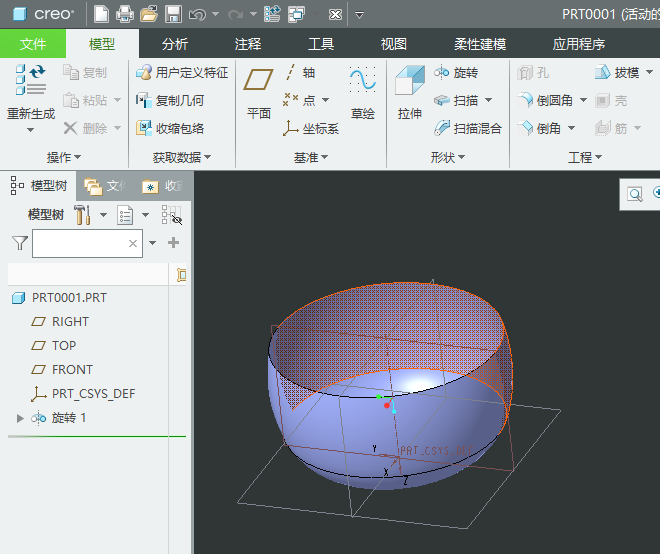The width and height of the screenshot is (660, 554).
Task: Click the Save icon in quick access toolbar
Action: (173, 14)
